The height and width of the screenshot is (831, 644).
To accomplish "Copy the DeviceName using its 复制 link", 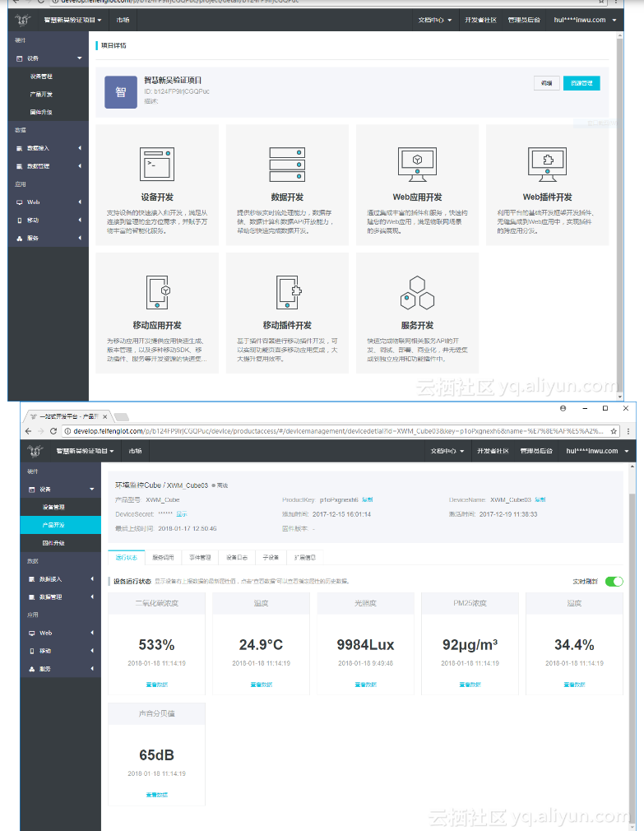I will pos(540,499).
